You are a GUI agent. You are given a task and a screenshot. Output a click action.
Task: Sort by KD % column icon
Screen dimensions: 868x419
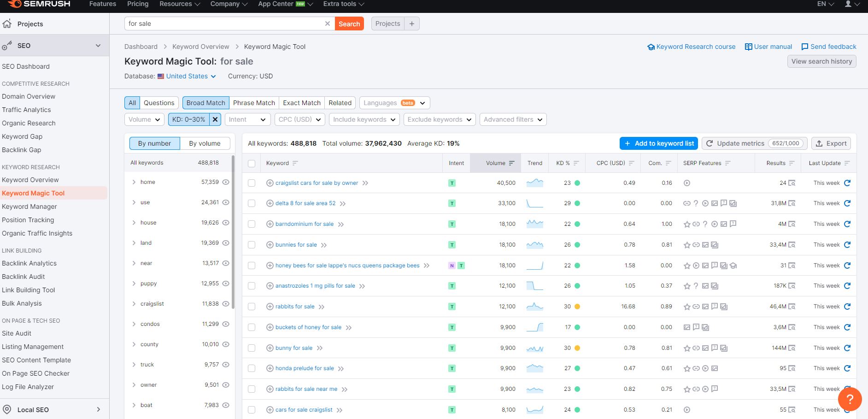tap(576, 163)
